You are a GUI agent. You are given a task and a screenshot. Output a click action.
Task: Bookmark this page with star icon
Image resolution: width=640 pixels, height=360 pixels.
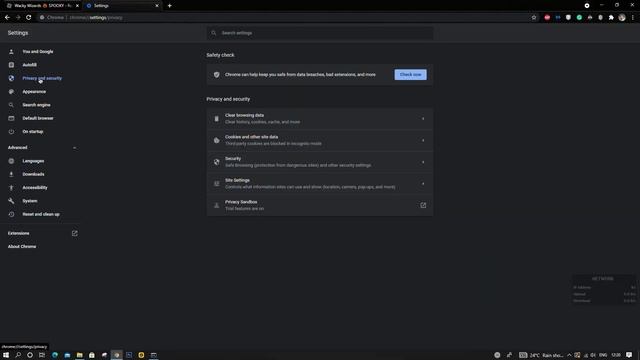tap(534, 18)
